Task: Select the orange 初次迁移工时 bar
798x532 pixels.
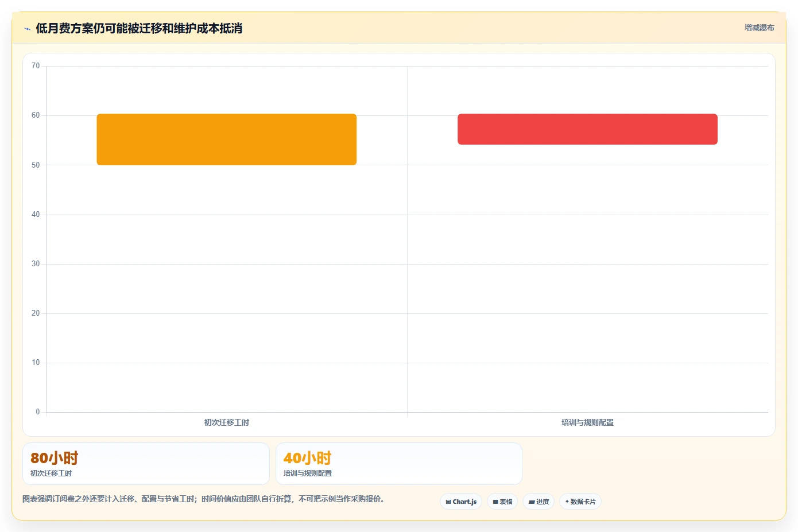Action: (227, 139)
